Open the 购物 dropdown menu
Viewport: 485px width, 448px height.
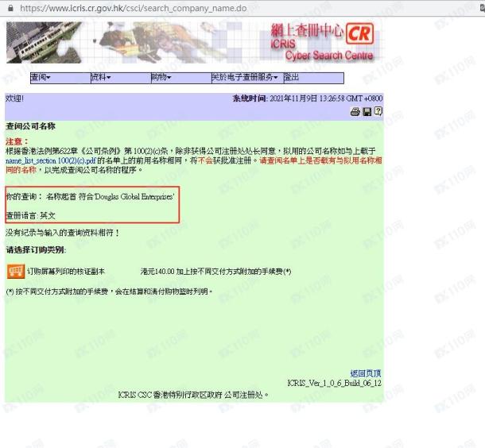[x=161, y=77]
